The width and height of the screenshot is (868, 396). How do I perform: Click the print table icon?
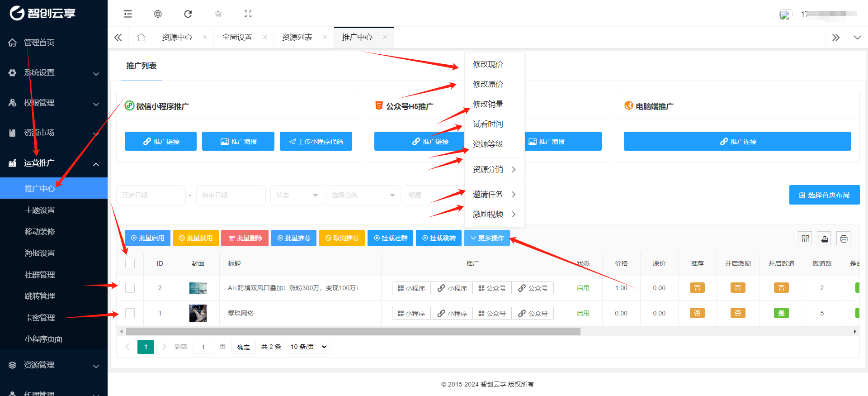[844, 239]
